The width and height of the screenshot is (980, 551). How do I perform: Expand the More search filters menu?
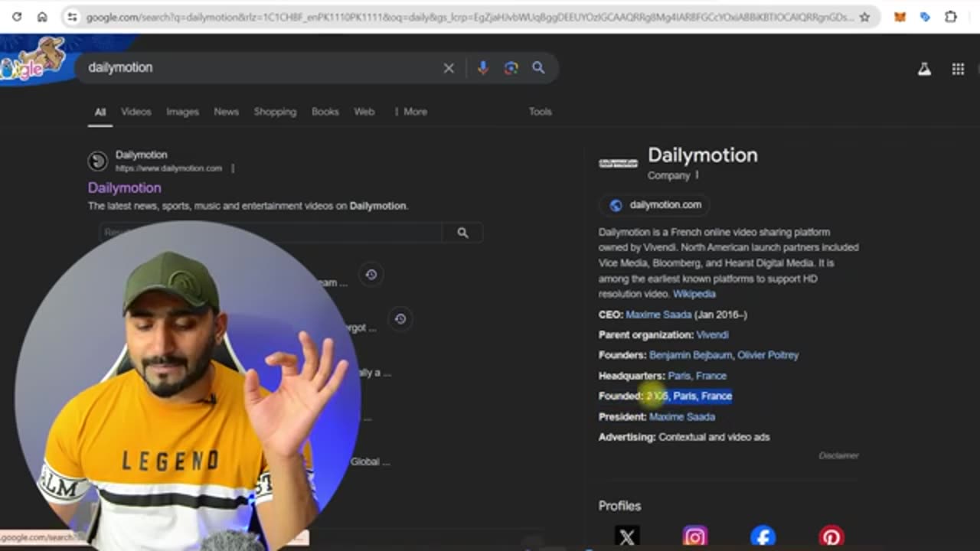tap(411, 112)
